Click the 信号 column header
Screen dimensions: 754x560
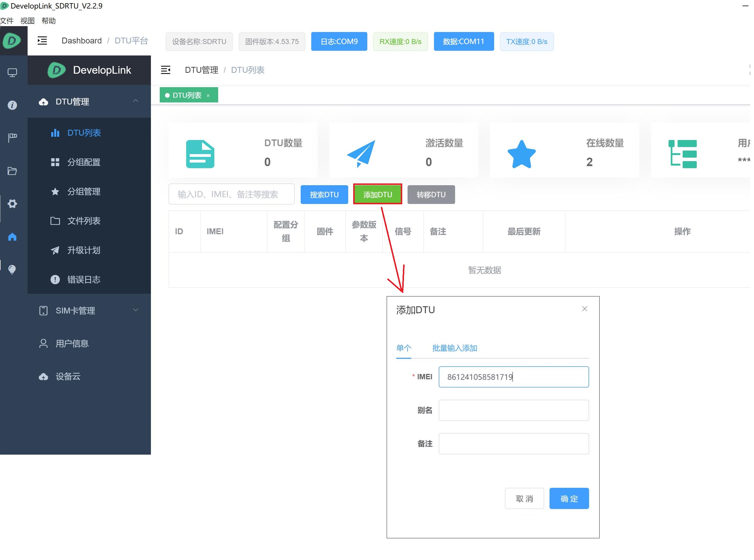click(x=403, y=232)
